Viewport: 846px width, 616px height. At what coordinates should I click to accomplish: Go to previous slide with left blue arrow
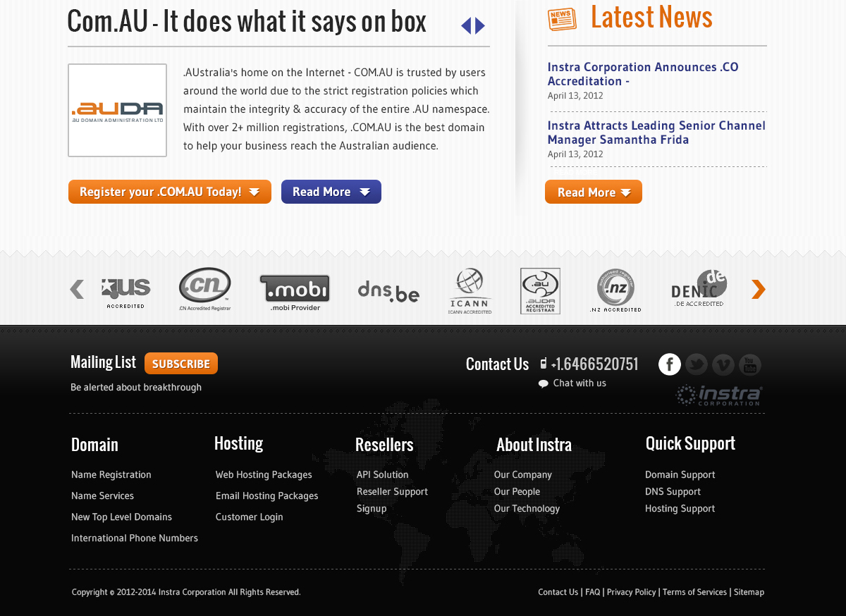[465, 26]
